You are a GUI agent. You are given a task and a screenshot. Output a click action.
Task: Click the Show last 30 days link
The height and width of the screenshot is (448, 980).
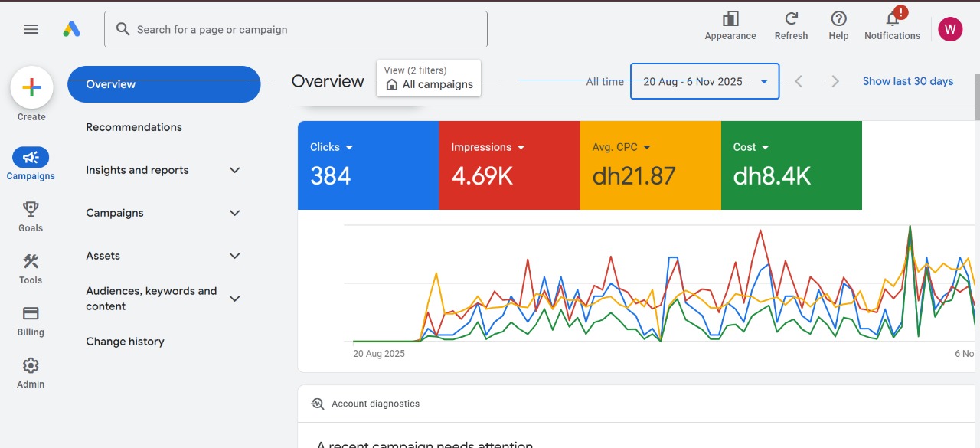point(908,80)
